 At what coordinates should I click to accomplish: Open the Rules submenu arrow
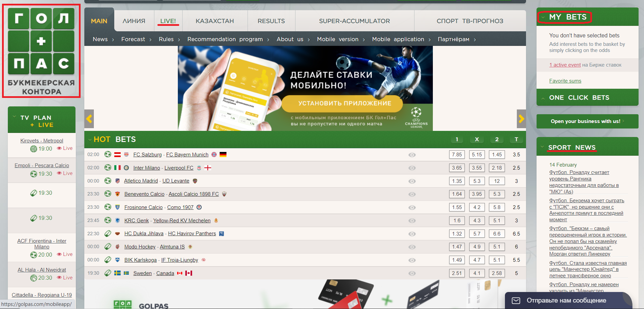point(179,40)
